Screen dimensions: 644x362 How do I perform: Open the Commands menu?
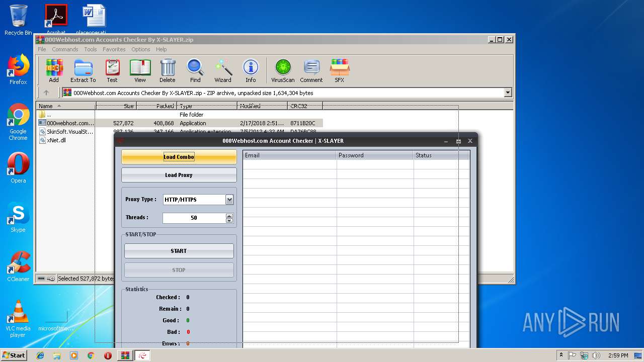[x=65, y=49]
